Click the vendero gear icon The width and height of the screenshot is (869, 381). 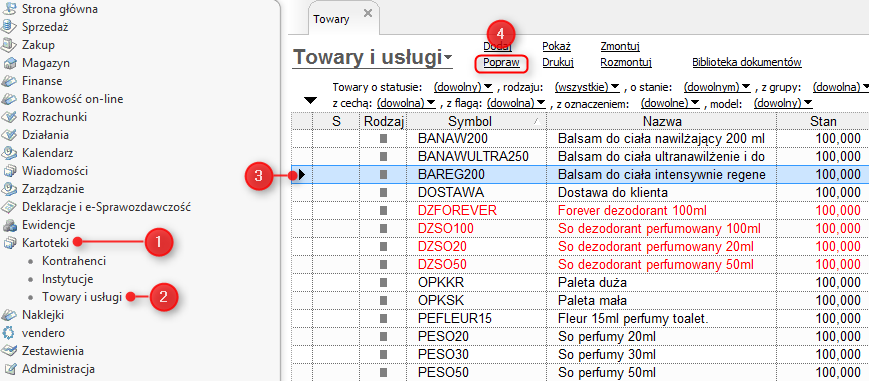[9, 333]
